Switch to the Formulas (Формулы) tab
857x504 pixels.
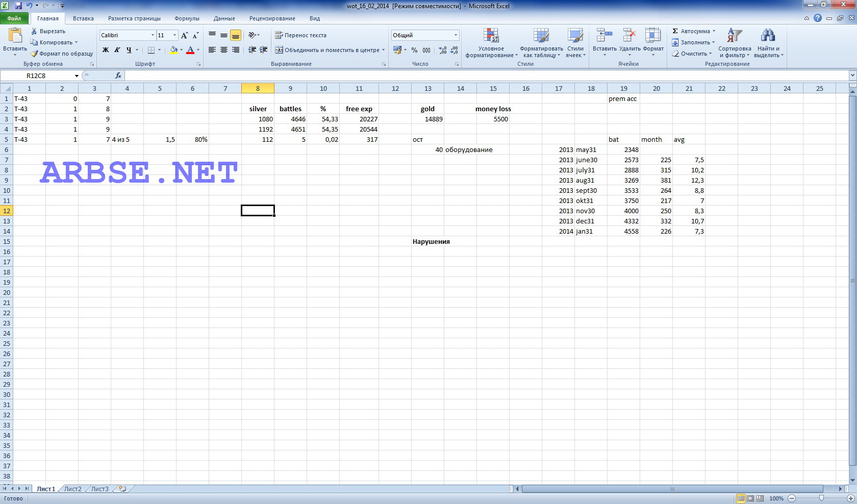click(x=187, y=18)
